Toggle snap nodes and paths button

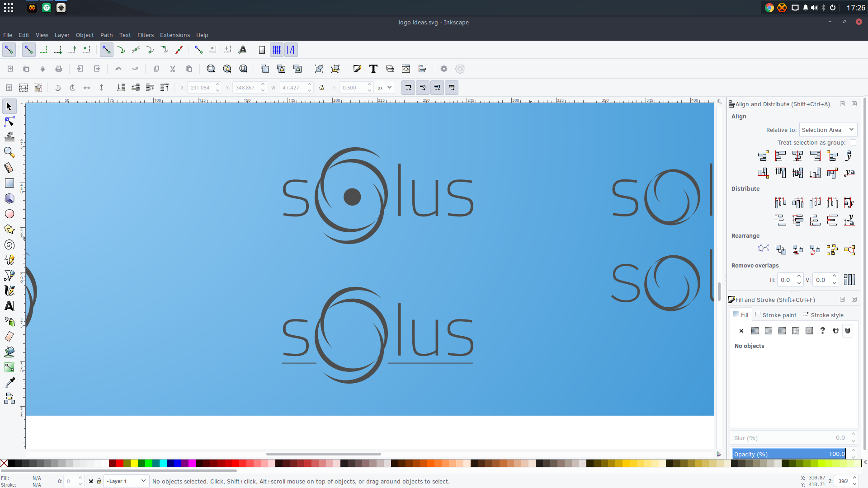point(106,50)
